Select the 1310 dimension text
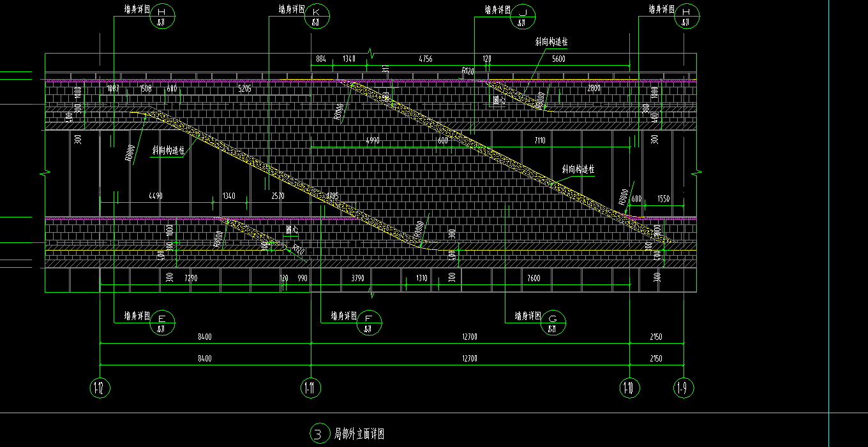This screenshot has height=447, width=868. pos(422,278)
